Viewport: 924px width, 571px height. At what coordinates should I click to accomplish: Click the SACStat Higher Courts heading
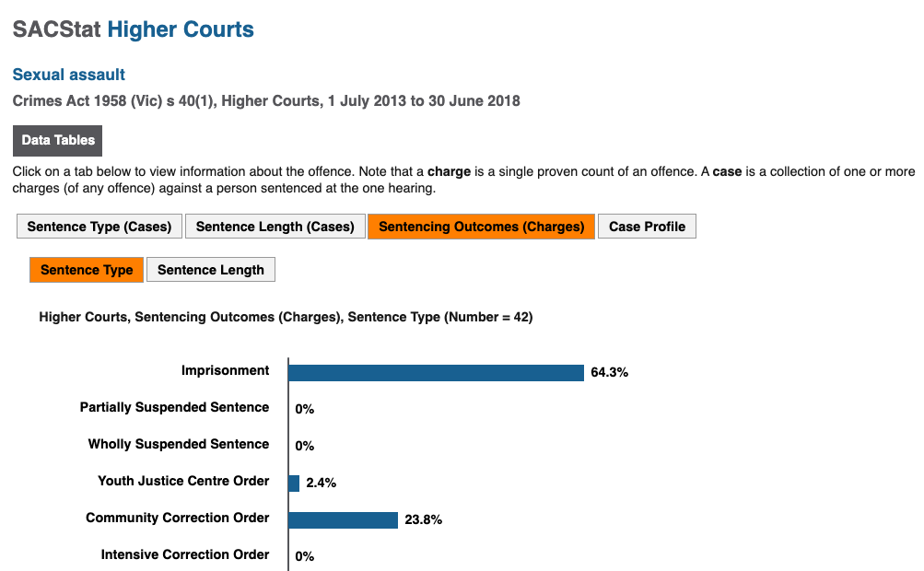tap(134, 29)
